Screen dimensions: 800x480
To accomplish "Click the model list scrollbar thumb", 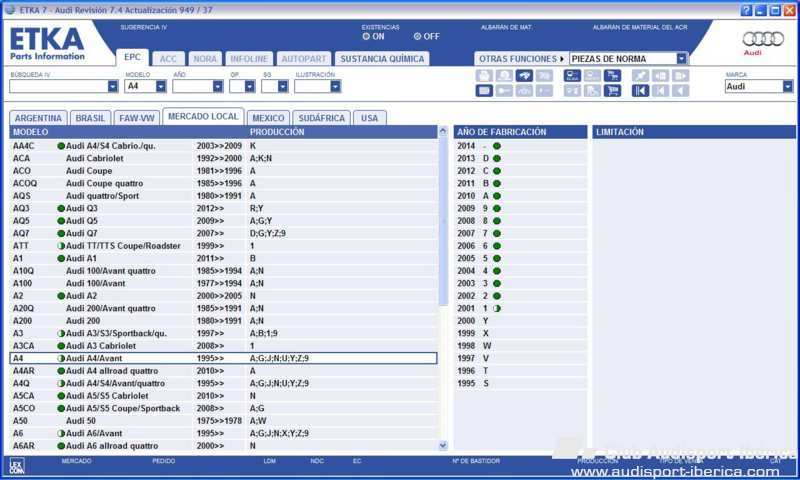I will 443,222.
